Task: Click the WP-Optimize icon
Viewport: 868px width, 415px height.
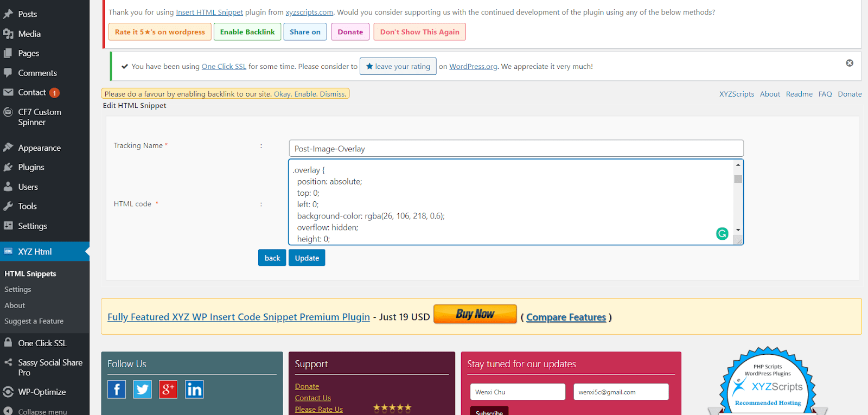Action: 8,392
